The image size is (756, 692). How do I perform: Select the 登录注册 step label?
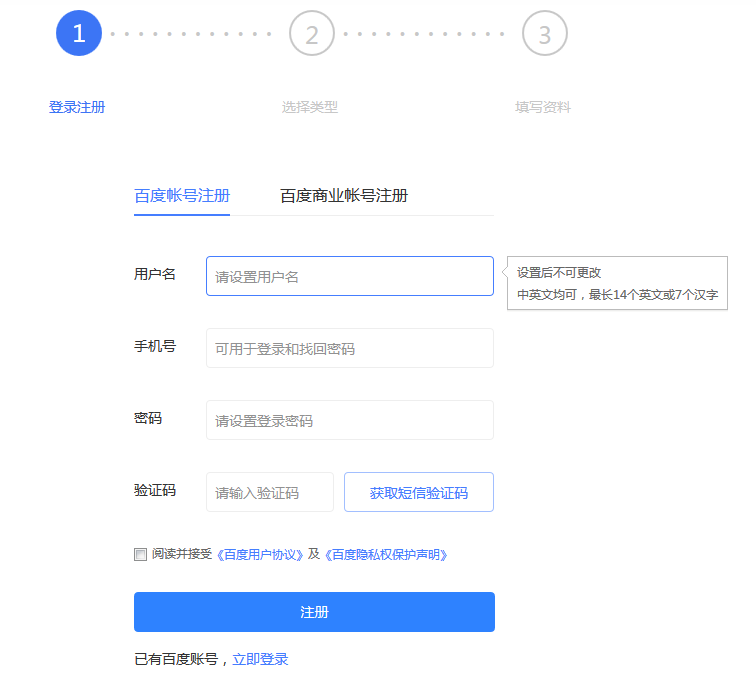pos(77,107)
